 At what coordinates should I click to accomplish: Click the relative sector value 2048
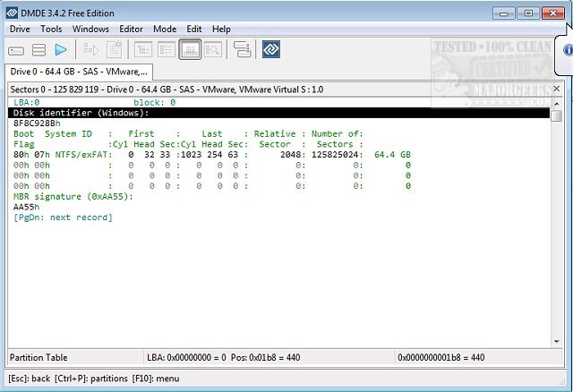coord(290,155)
